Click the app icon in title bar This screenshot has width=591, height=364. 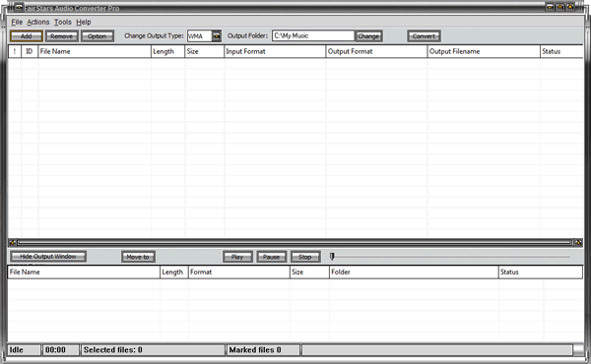click(19, 8)
